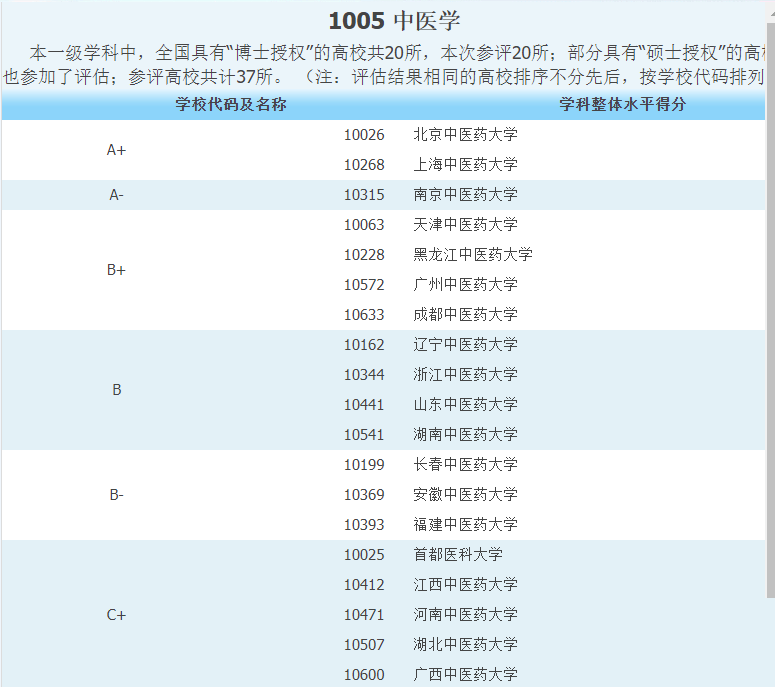Click the A+ grade cell

coord(116,150)
